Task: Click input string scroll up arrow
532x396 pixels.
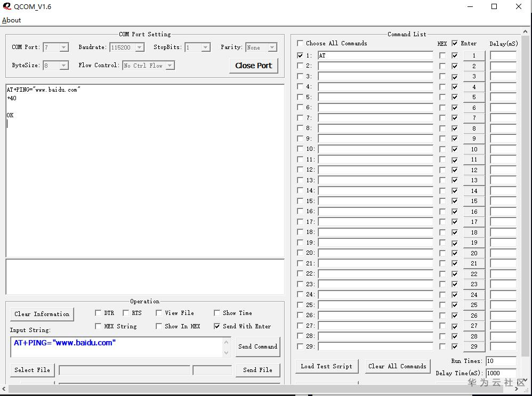Action: (x=227, y=342)
